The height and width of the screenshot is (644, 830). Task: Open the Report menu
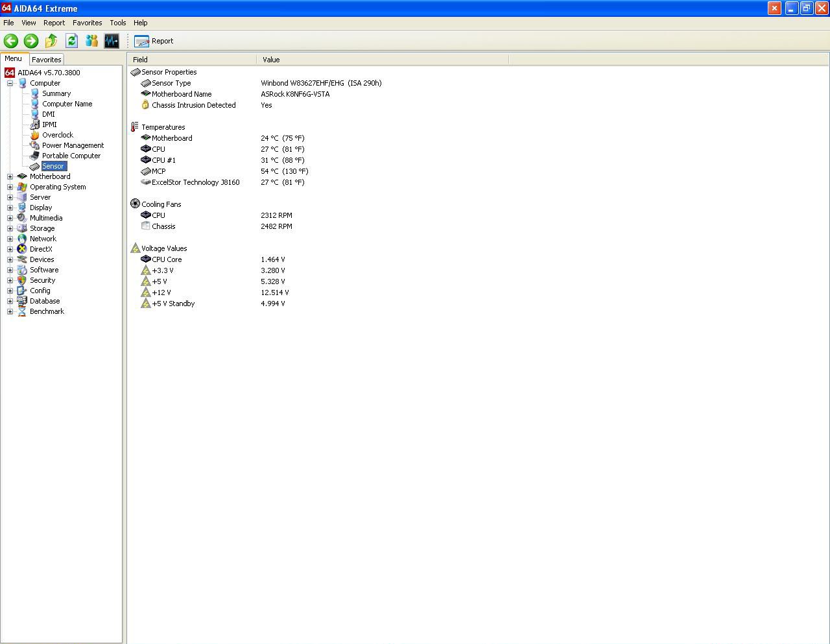click(x=54, y=23)
